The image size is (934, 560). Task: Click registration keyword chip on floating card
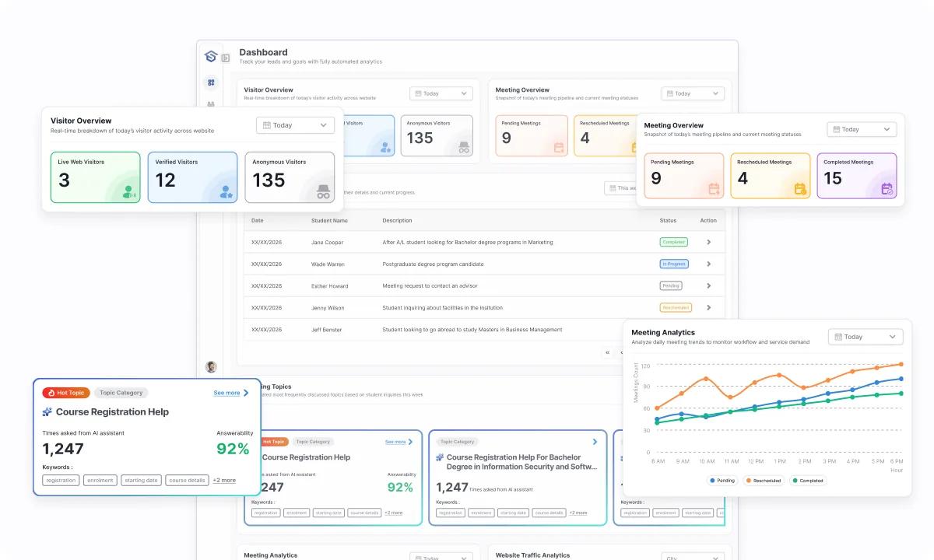click(61, 480)
